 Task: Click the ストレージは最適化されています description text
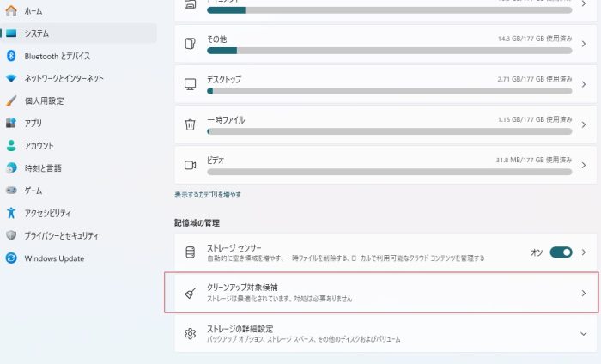[x=279, y=299]
